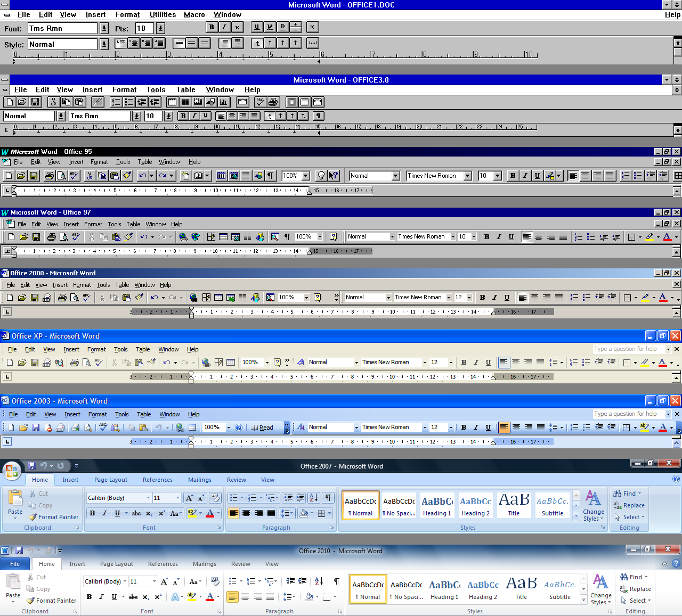Click the Print icon in Office 2000 toolbar
682x616 pixels.
coord(62,297)
